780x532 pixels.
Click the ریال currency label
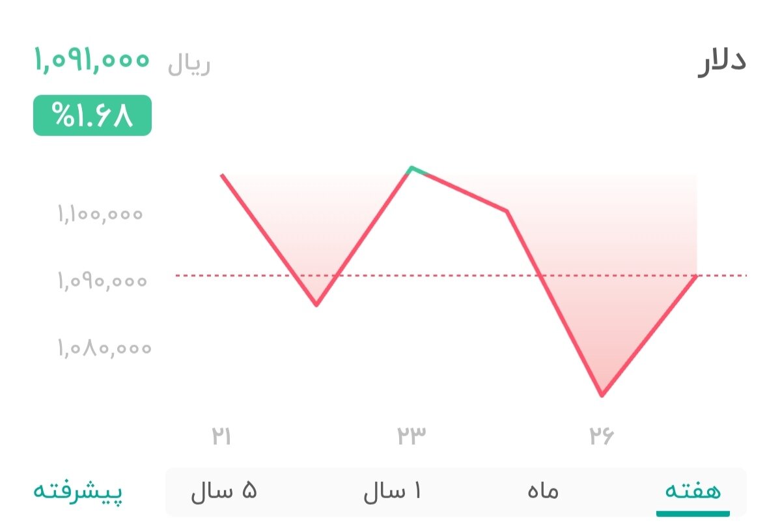pyautogui.click(x=189, y=65)
